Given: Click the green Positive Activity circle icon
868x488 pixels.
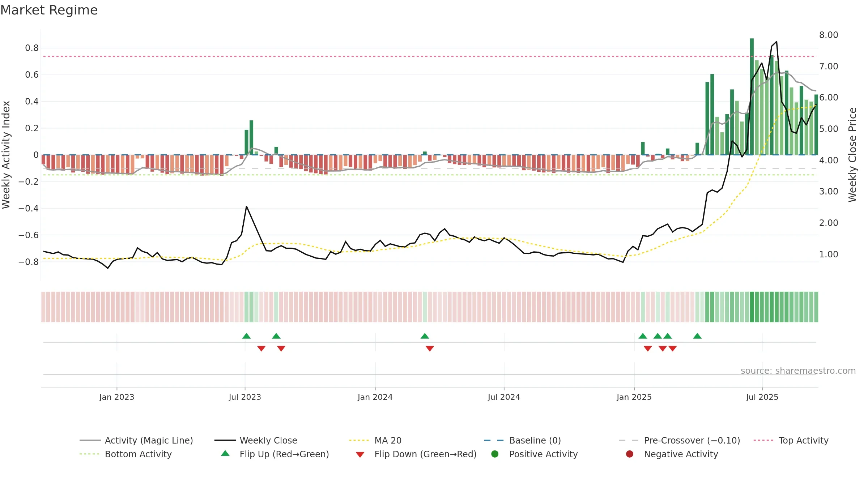Looking at the screenshot, I should pos(495,454).
